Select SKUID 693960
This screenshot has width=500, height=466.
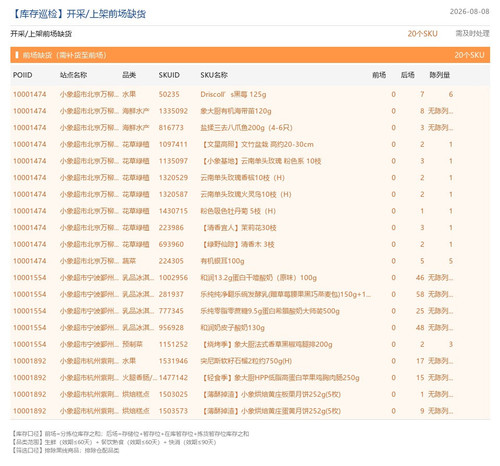[x=171, y=244]
